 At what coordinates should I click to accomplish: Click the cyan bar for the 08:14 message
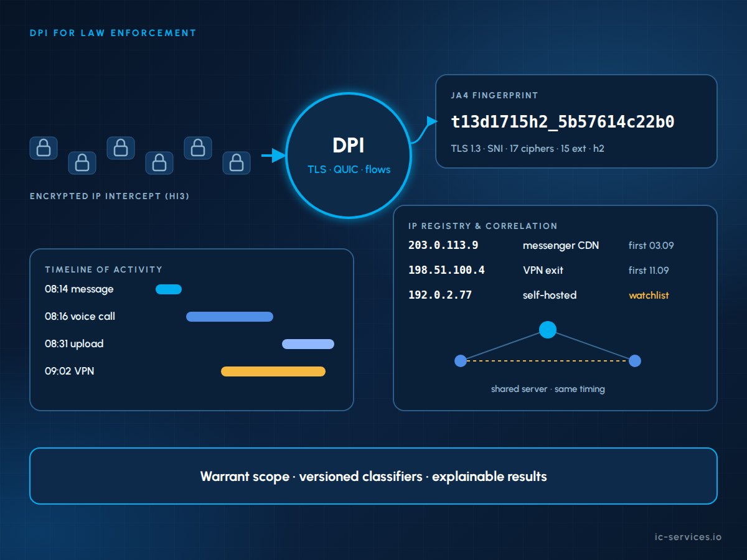[169, 289]
